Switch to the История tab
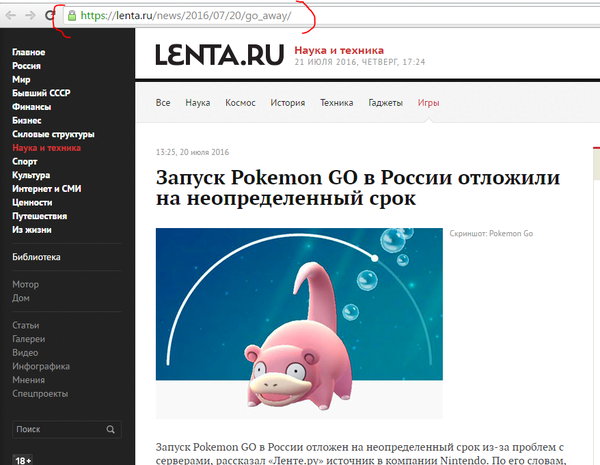The image size is (600, 465). point(288,103)
